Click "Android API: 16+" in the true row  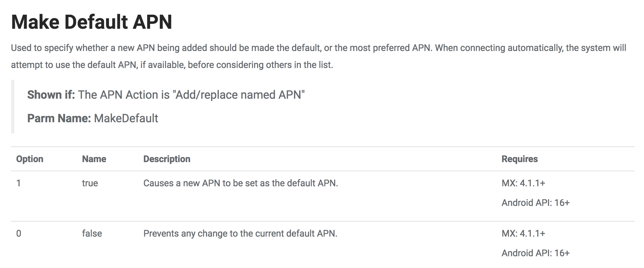535,203
